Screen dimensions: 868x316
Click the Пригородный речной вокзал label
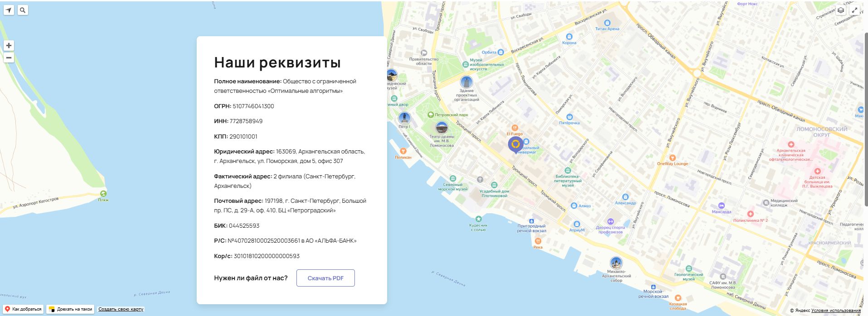(532, 228)
